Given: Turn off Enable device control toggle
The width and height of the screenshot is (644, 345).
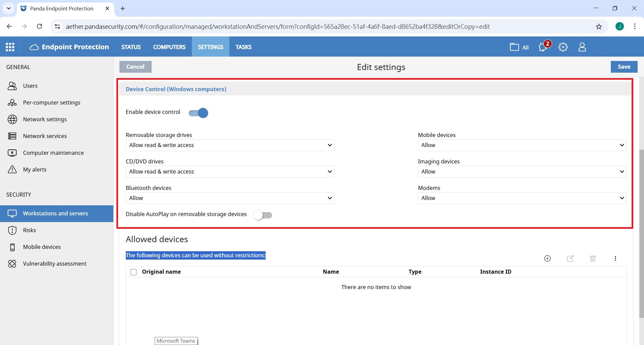Looking at the screenshot, I should 199,113.
